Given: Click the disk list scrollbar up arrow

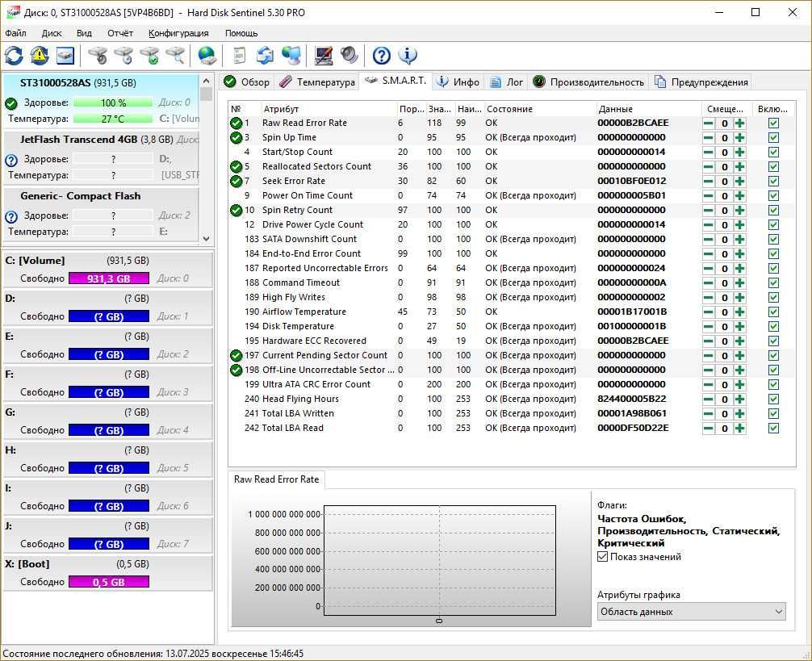Looking at the screenshot, I should [x=206, y=81].
